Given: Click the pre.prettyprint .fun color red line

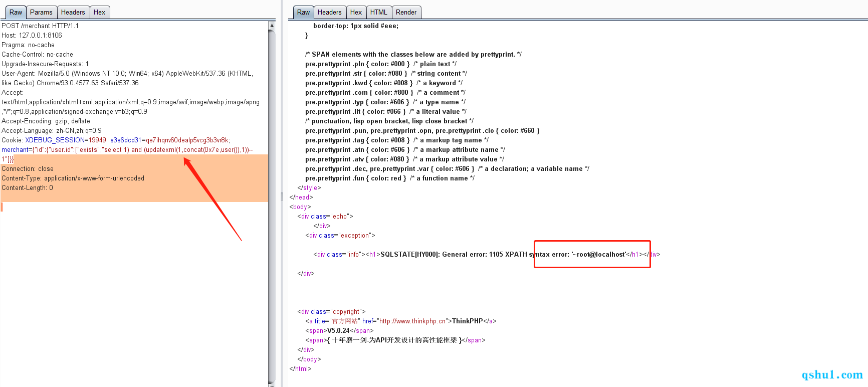Looking at the screenshot, I should (390, 178).
